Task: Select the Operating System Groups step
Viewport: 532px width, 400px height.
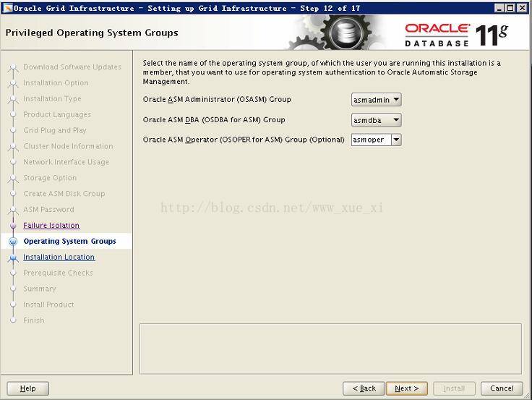Action: [x=69, y=241]
